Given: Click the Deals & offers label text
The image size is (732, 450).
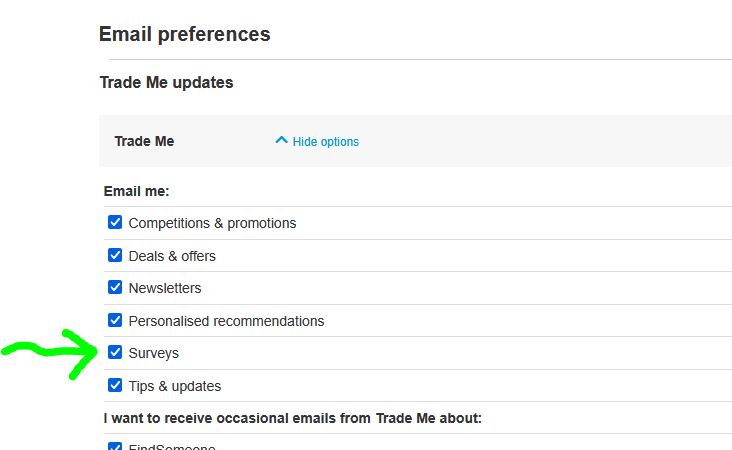Looking at the screenshot, I should coord(172,256).
